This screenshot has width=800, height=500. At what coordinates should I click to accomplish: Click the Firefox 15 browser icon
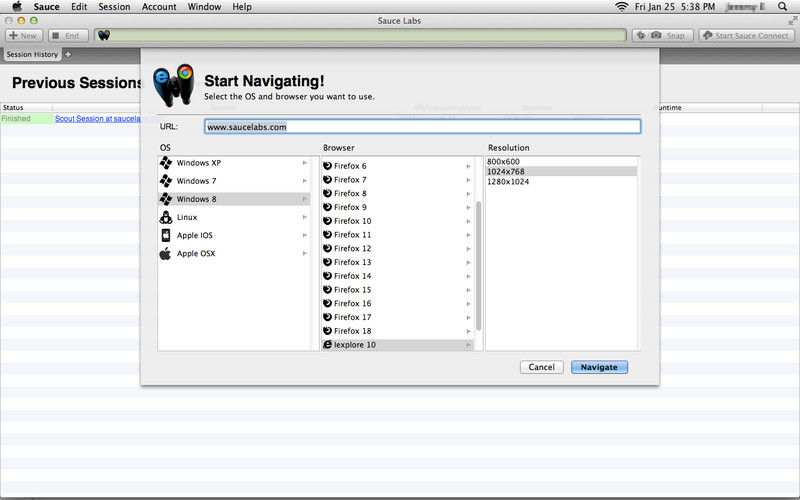328,290
